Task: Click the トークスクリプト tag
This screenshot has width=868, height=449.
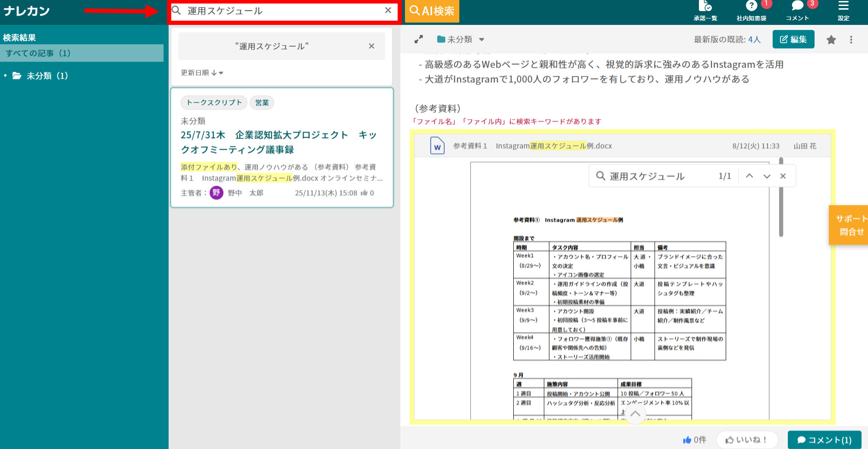Action: click(x=214, y=103)
